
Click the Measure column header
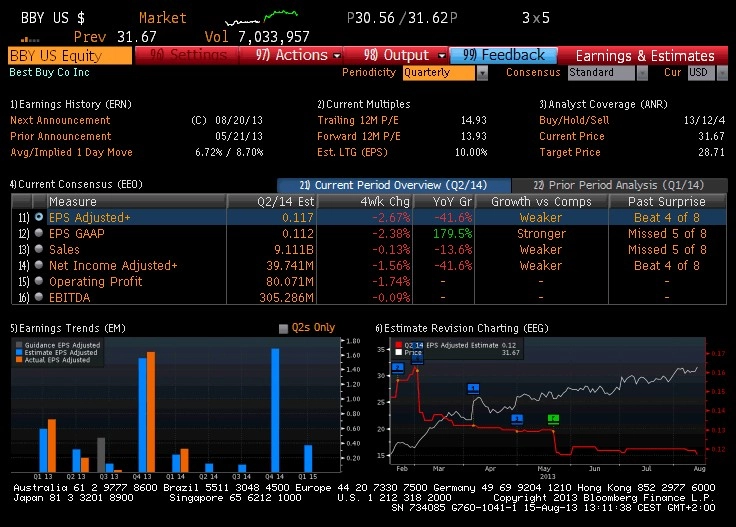(136, 201)
